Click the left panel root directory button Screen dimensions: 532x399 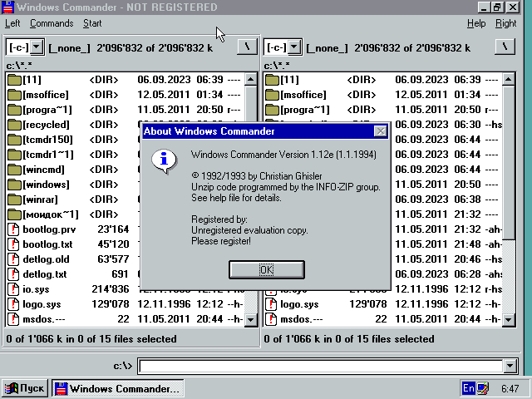pos(246,47)
